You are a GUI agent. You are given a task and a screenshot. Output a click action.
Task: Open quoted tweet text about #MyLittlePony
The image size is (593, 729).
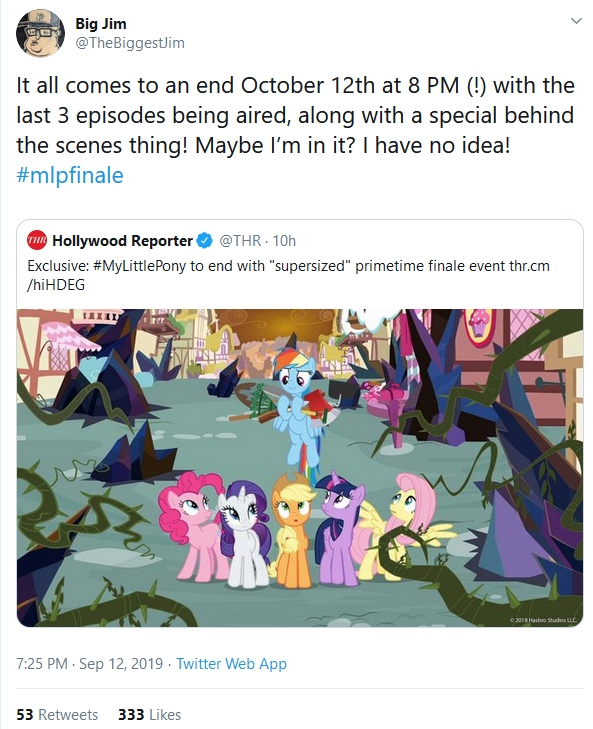click(x=288, y=275)
